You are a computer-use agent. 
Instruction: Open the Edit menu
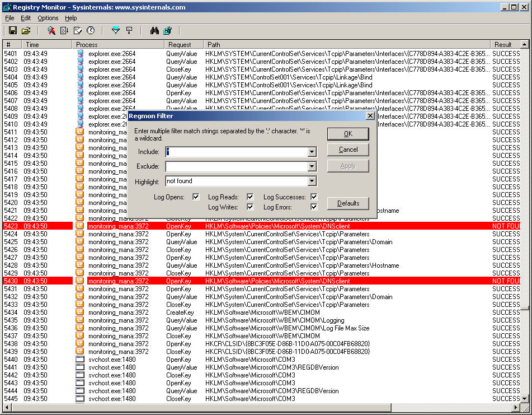coord(26,18)
